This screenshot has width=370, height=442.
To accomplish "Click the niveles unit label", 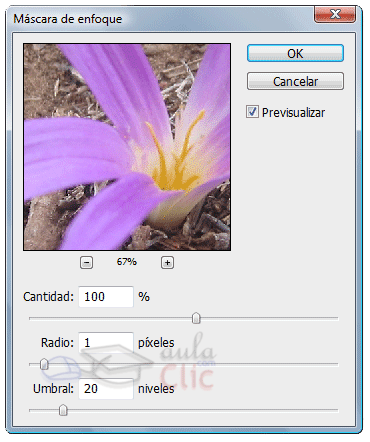I will click(156, 389).
